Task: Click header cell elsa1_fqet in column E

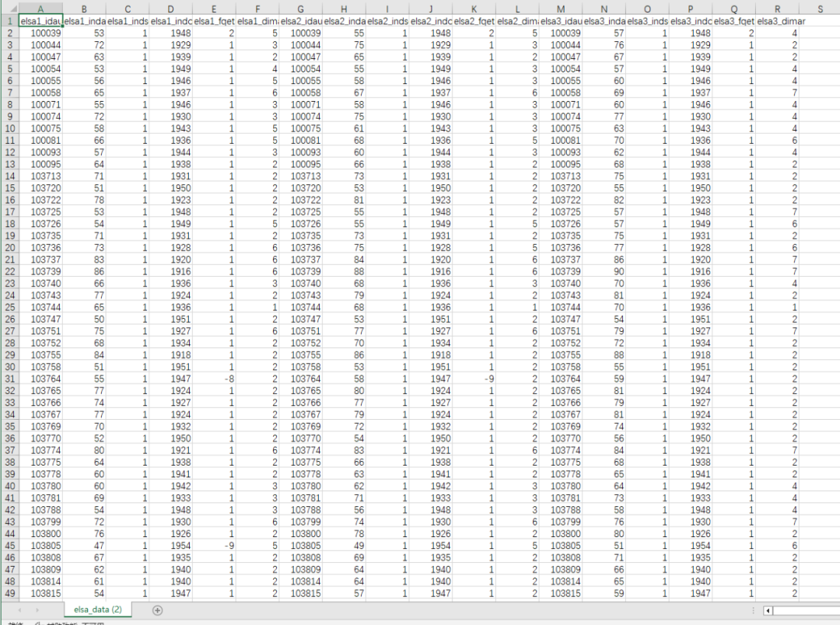Action: [x=214, y=21]
